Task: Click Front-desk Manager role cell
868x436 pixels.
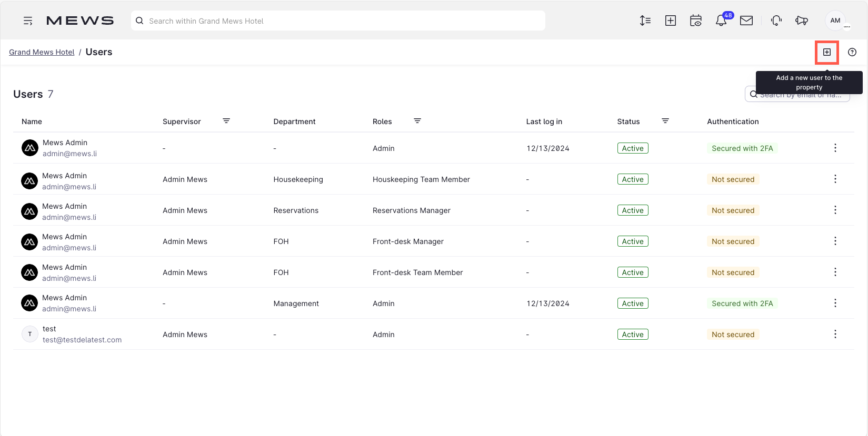Action: pyautogui.click(x=408, y=241)
